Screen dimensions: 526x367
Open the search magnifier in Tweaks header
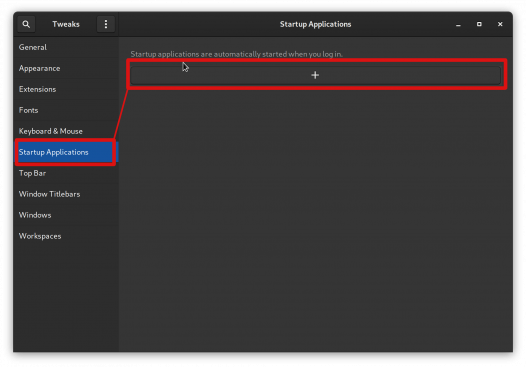click(26, 24)
